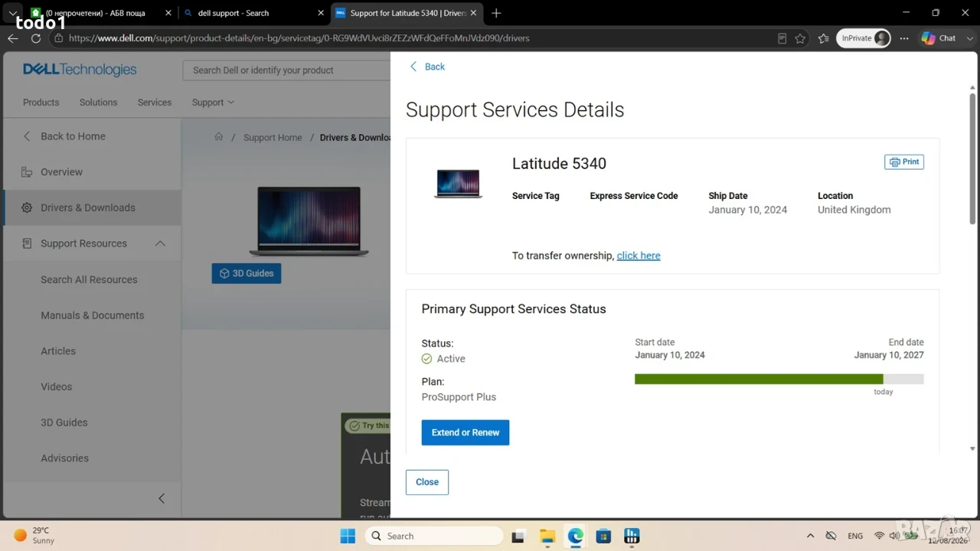Click the green Active status check icon
The image size is (980, 551).
pos(426,359)
